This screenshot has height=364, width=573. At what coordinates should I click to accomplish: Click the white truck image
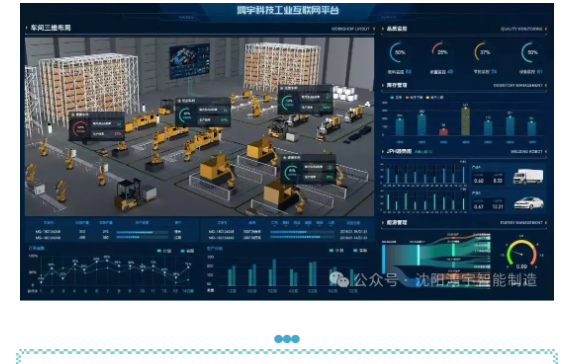[x=528, y=176]
